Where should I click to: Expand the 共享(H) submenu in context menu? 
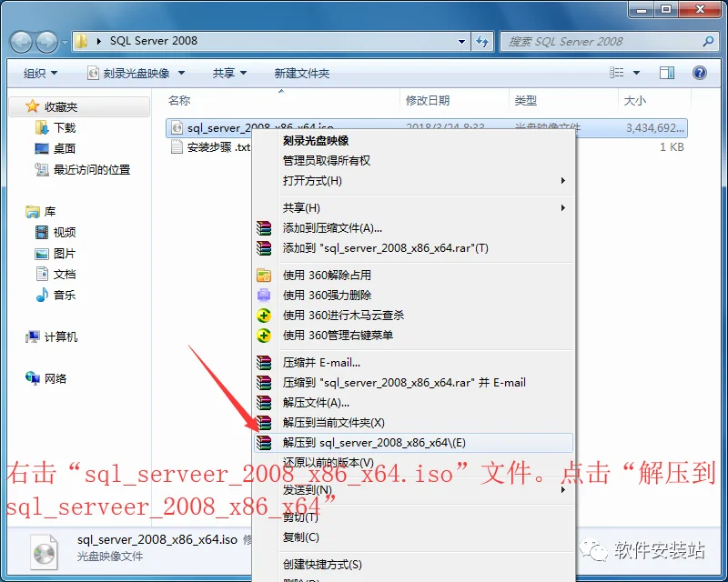414,208
